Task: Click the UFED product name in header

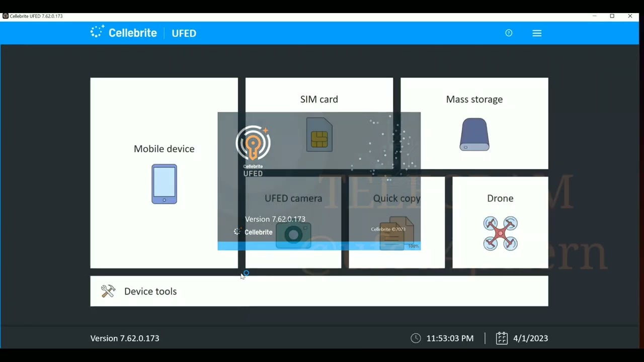Action: (x=184, y=33)
